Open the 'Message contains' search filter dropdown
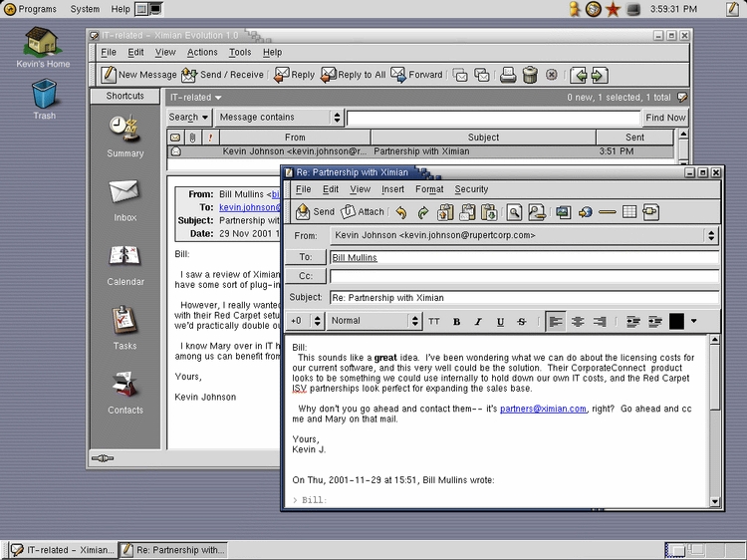This screenshot has width=747, height=560. (x=337, y=118)
